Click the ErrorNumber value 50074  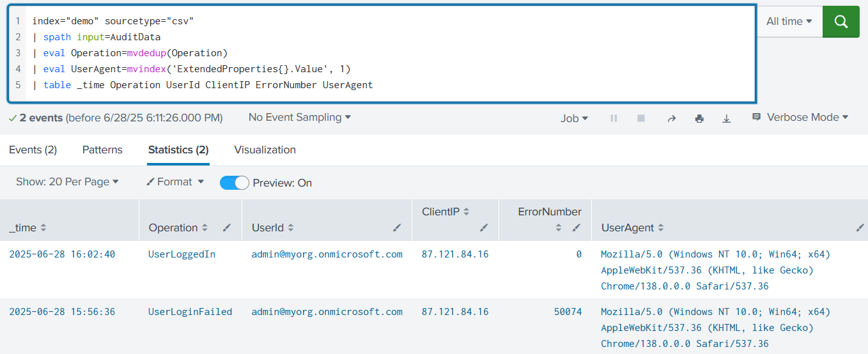[x=568, y=312]
